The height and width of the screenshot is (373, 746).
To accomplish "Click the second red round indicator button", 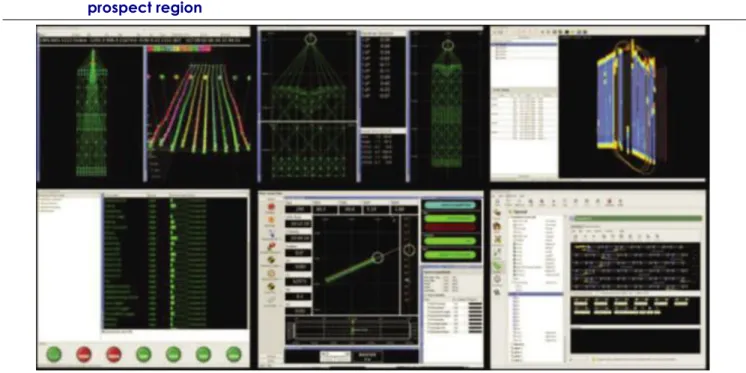I will coord(114,354).
